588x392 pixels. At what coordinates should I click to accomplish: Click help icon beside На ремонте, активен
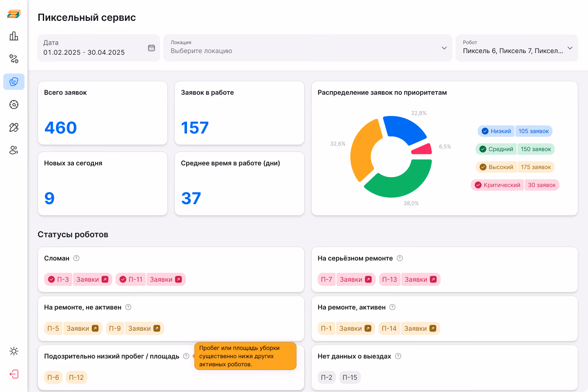tap(392, 307)
